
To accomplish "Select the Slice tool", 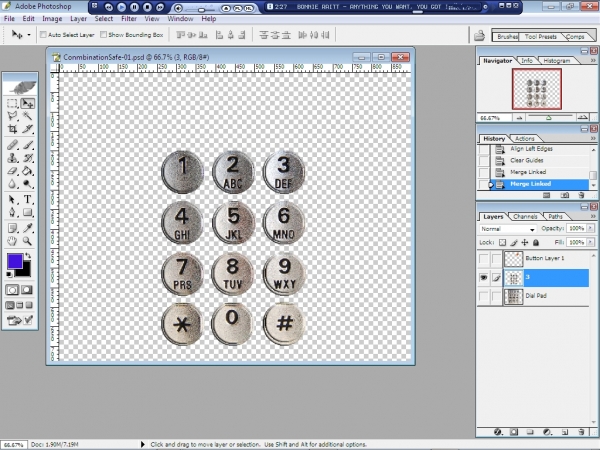I will coord(27,129).
